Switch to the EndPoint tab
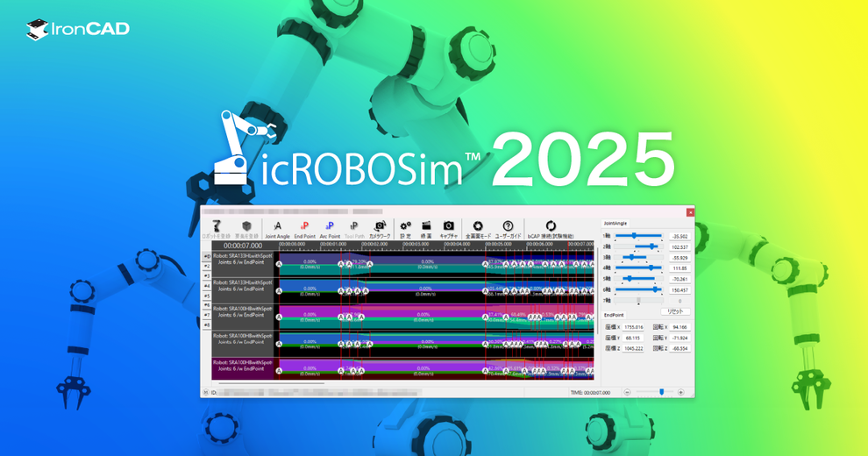This screenshot has width=868, height=456. click(x=614, y=315)
